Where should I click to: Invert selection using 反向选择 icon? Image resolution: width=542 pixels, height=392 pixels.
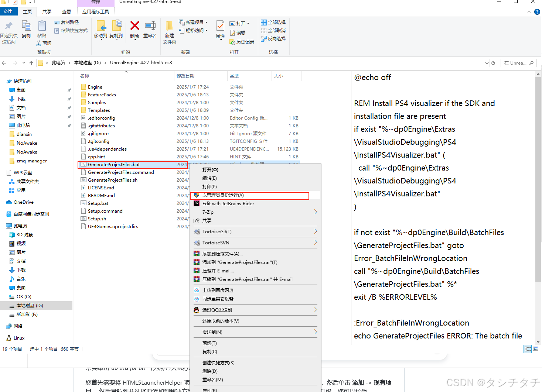(x=273, y=38)
